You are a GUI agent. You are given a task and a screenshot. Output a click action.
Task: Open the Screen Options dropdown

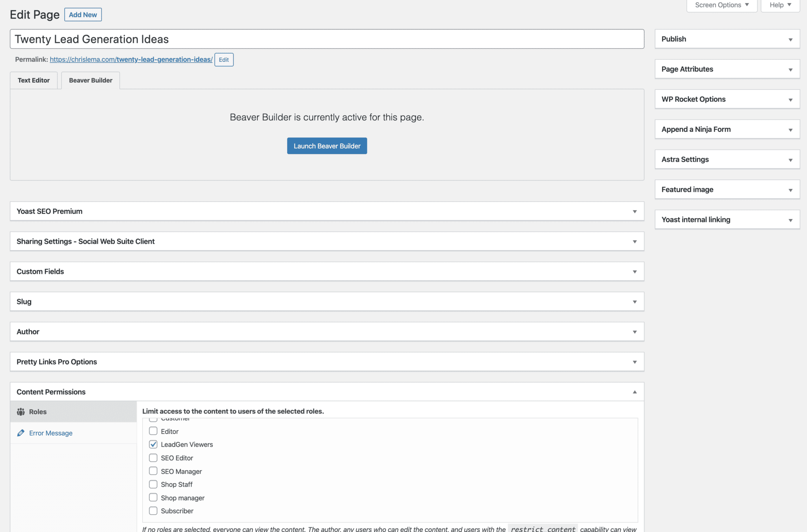[721, 5]
